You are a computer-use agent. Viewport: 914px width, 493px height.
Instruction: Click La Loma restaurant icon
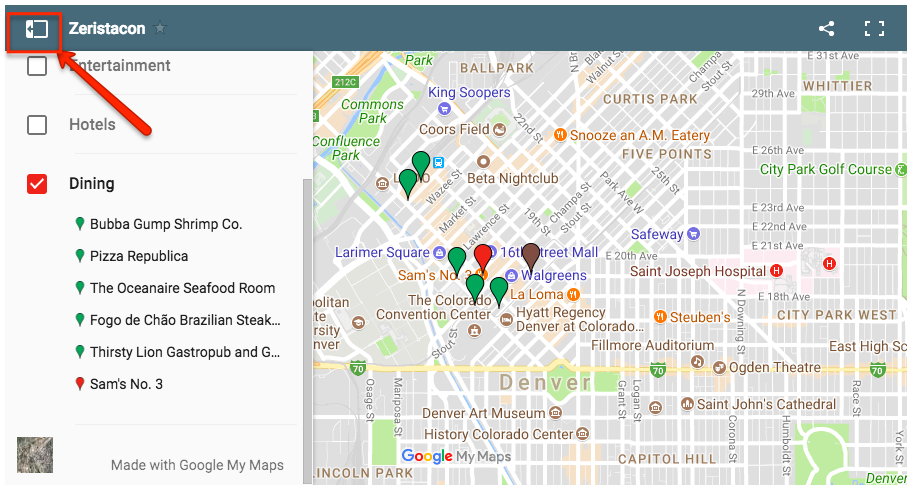(574, 294)
